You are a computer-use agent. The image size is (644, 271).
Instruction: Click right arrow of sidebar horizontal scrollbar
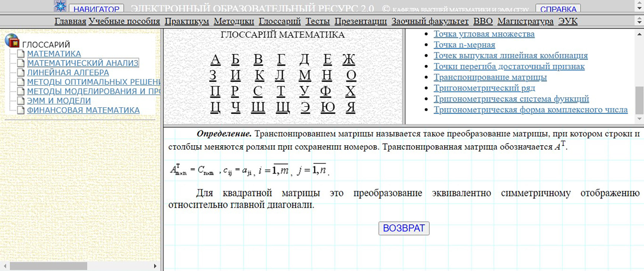tap(155, 266)
